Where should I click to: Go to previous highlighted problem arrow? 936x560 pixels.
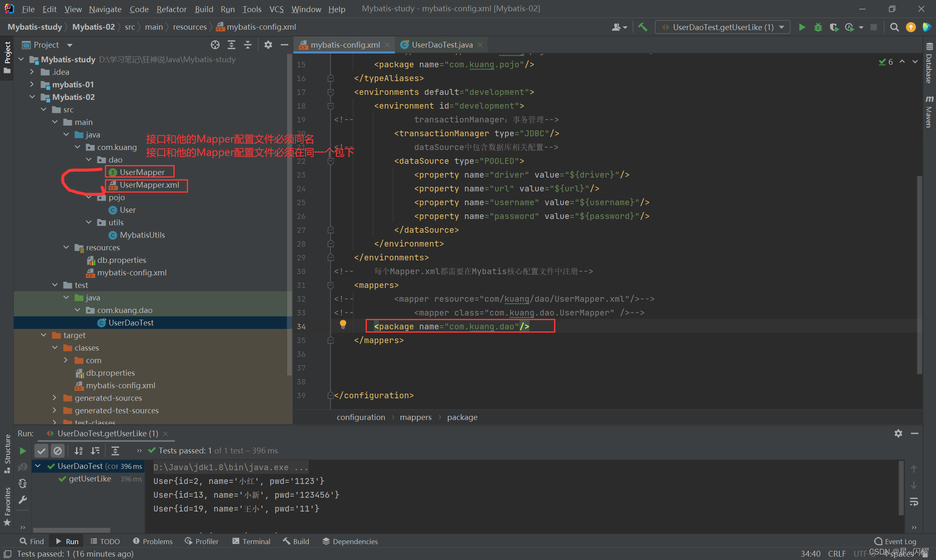point(903,62)
